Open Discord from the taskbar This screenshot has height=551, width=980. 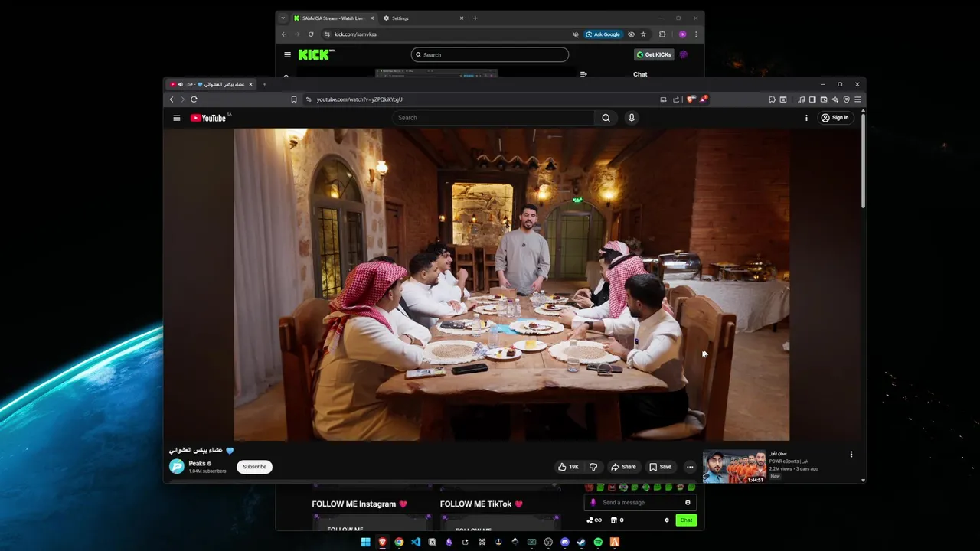(x=565, y=542)
